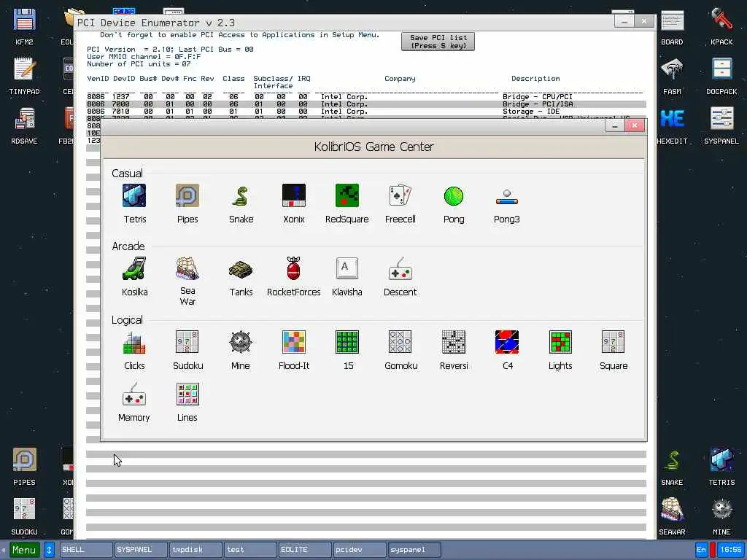The image size is (747, 560).
Task: Switch to lowercase syspanel taskbar item
Action: pyautogui.click(x=414, y=550)
